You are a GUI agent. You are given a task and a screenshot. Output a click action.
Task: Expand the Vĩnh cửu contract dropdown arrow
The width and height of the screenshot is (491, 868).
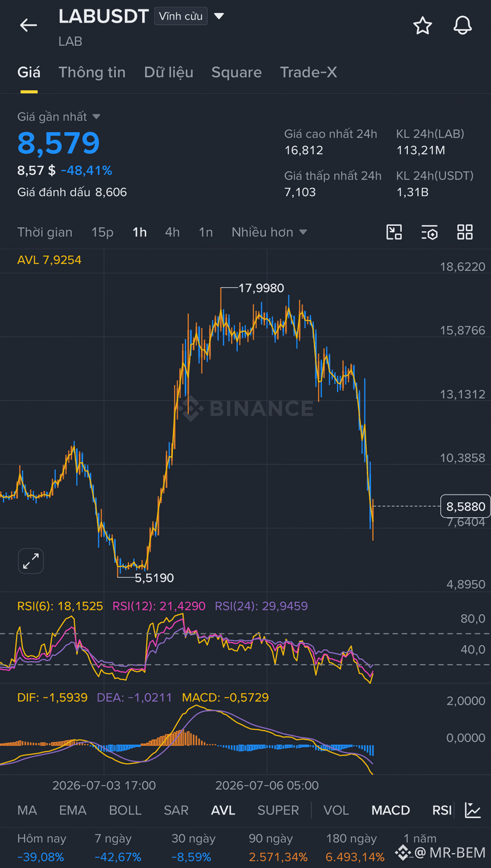click(x=219, y=16)
